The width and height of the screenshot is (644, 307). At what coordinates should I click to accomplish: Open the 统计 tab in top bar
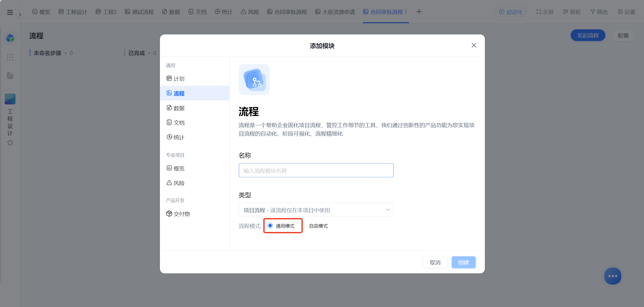tap(224, 12)
